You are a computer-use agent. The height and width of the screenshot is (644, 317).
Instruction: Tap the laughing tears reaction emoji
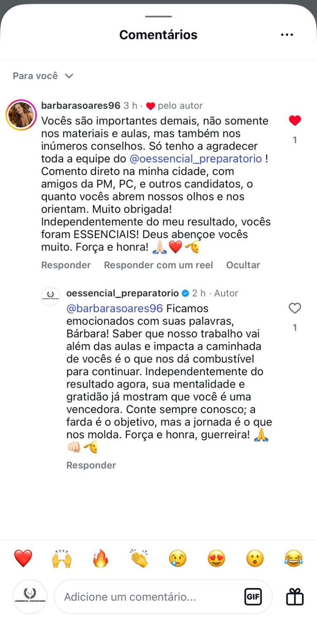pos(293,558)
